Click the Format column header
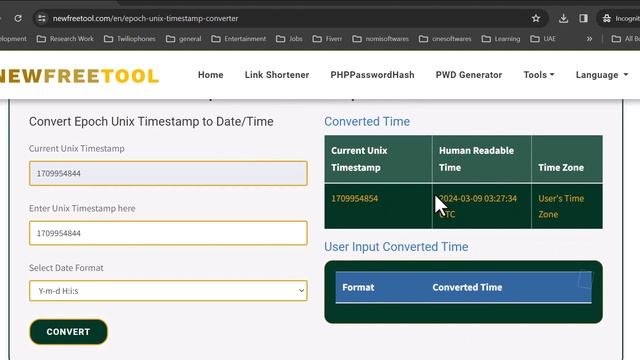 pyautogui.click(x=358, y=287)
